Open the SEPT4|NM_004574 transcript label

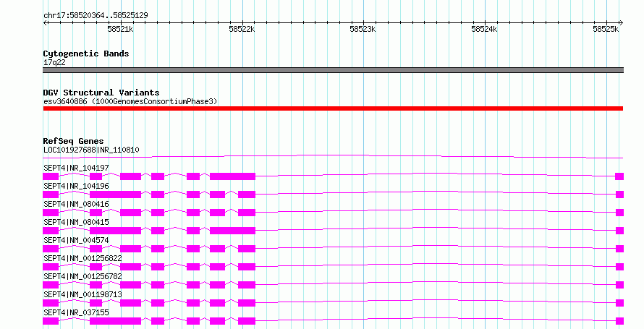coord(76,240)
